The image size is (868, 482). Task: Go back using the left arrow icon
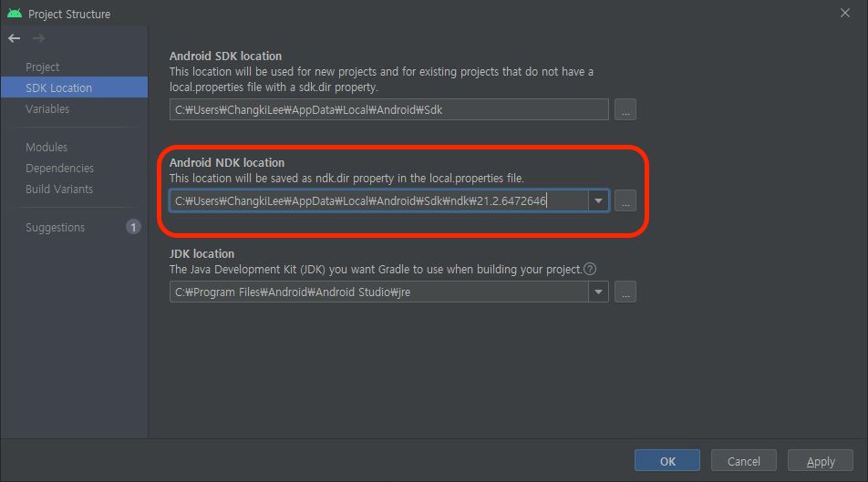pyautogui.click(x=15, y=38)
